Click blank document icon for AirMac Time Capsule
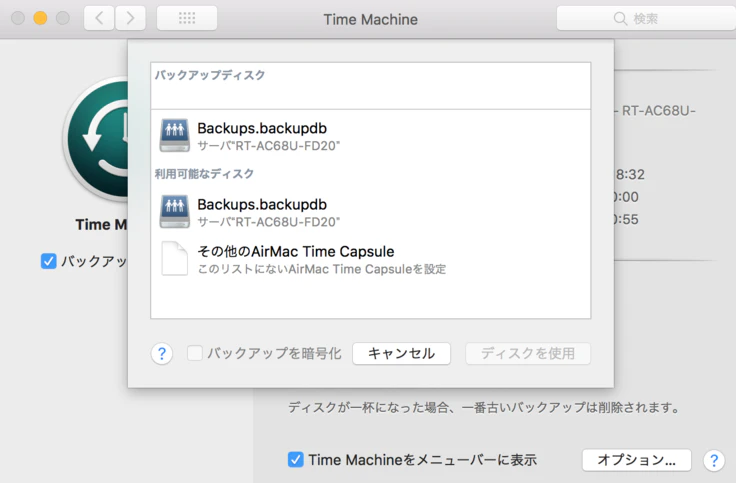The width and height of the screenshot is (736, 483). click(x=175, y=258)
